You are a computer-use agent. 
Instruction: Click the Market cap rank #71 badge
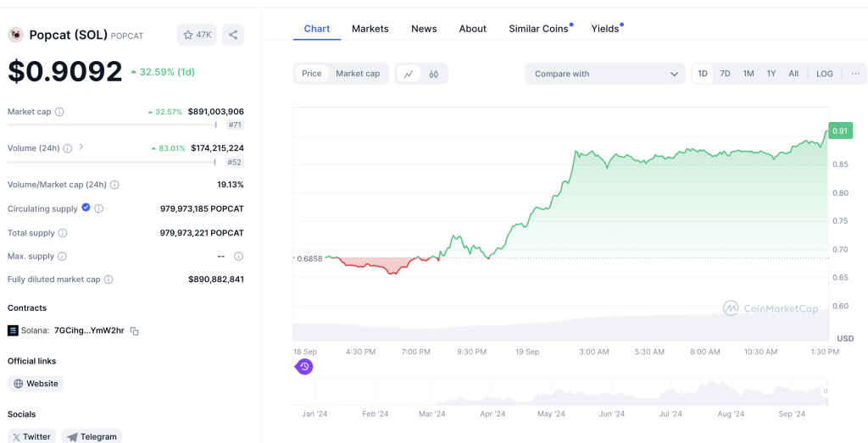pos(236,125)
